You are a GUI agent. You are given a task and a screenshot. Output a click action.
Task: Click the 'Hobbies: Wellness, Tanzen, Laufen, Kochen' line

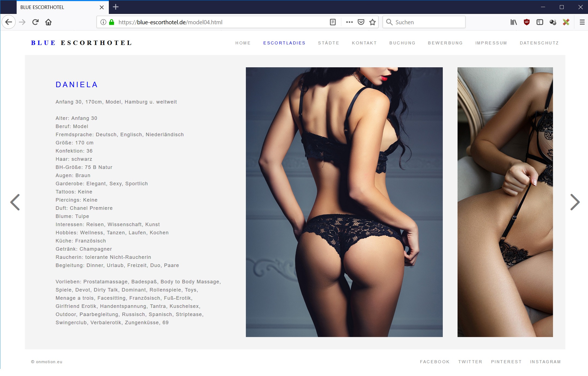click(112, 233)
